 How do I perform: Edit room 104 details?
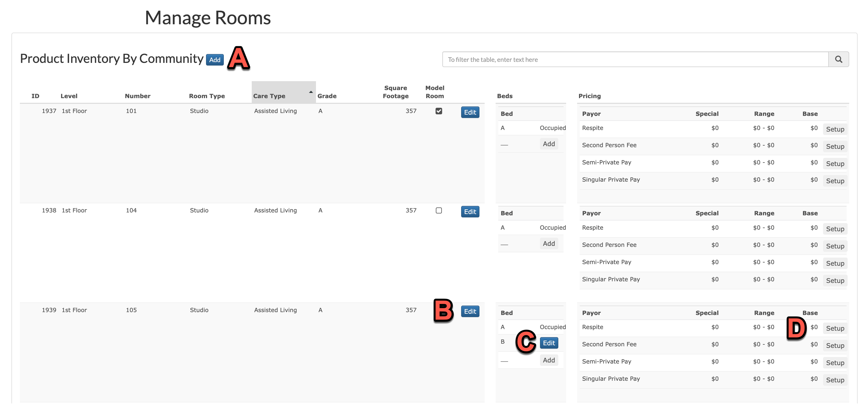pyautogui.click(x=470, y=212)
